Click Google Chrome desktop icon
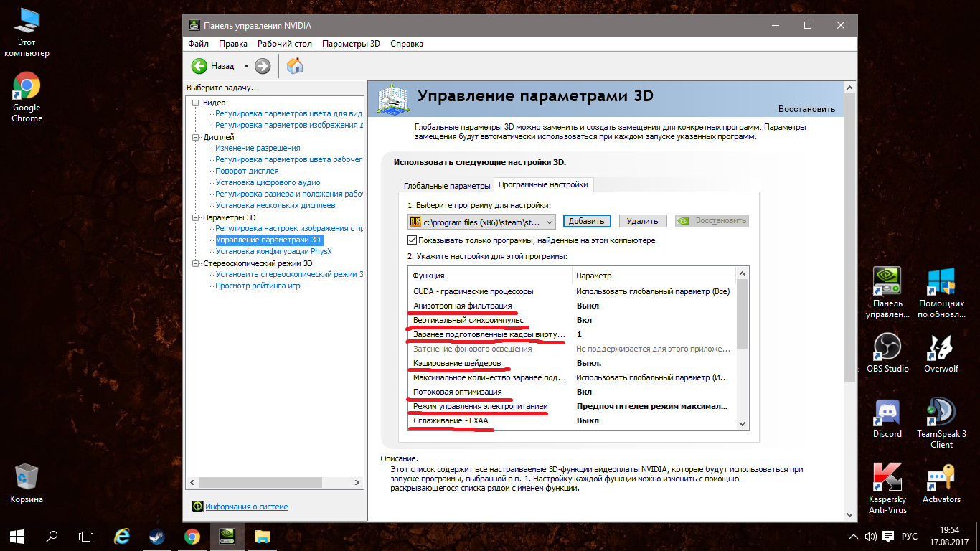This screenshot has width=980, height=551. (27, 98)
